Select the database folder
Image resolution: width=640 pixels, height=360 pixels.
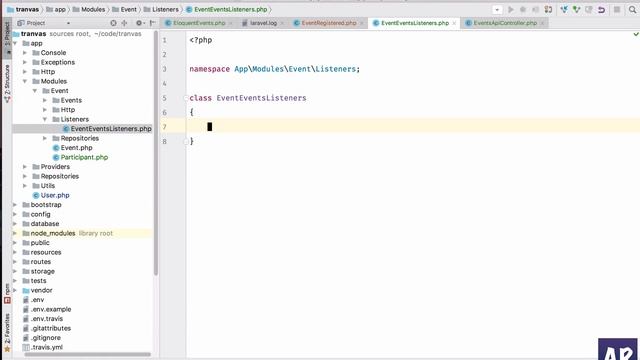[x=41, y=224]
